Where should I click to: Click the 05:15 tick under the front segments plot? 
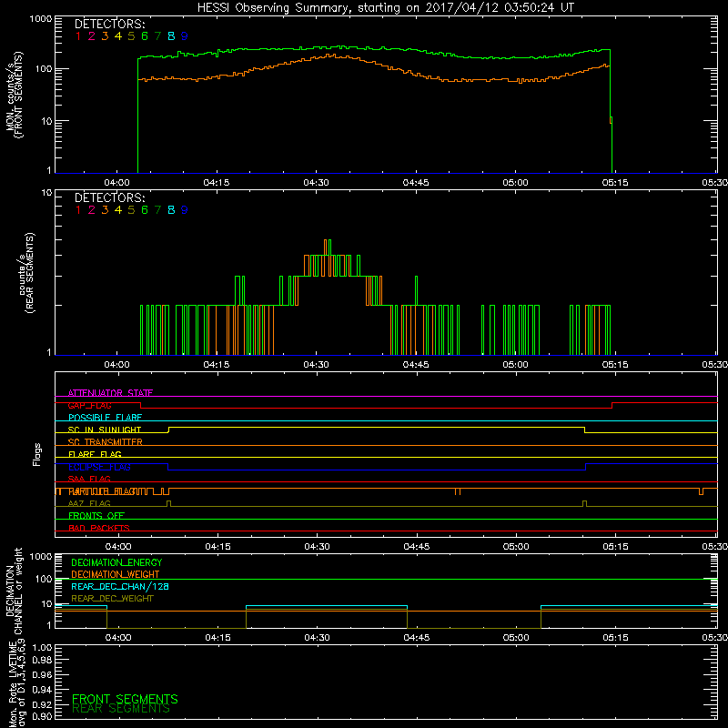click(x=615, y=183)
